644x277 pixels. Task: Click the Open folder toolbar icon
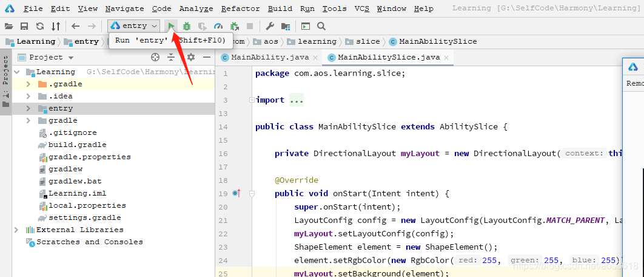(8, 26)
